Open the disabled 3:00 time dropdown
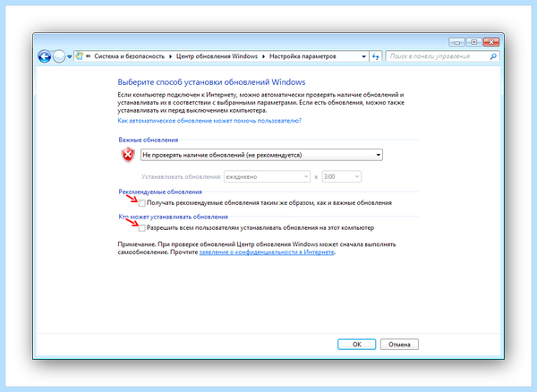The image size is (537, 392). [x=342, y=176]
